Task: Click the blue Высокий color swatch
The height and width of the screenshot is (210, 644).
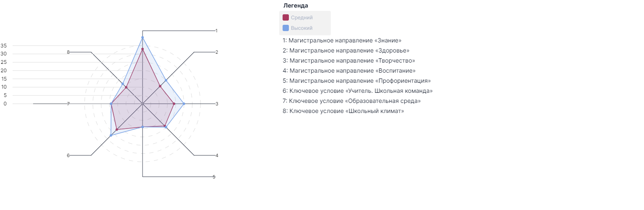Action: pos(286,28)
